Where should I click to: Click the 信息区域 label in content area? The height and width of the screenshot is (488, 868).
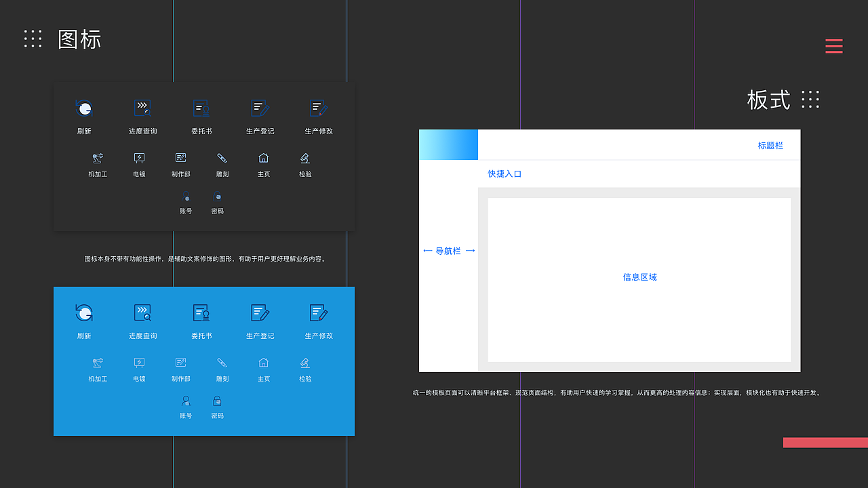pyautogui.click(x=639, y=277)
